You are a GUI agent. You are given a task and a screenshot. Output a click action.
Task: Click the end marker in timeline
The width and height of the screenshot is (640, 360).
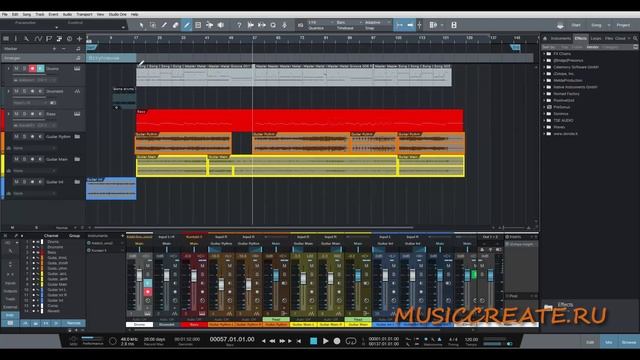tap(516, 48)
